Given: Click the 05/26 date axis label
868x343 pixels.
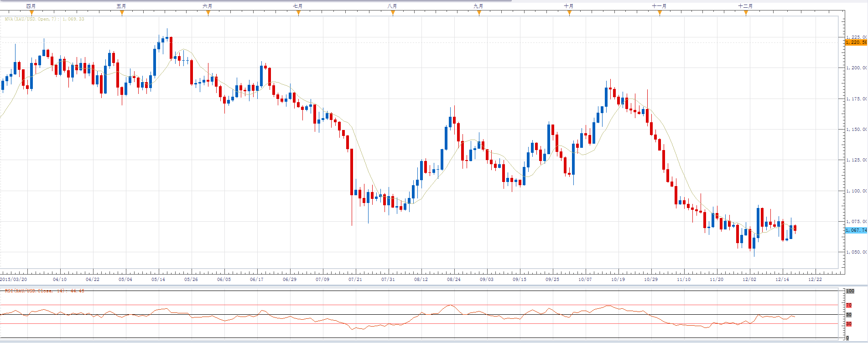Looking at the screenshot, I should coord(191,279).
